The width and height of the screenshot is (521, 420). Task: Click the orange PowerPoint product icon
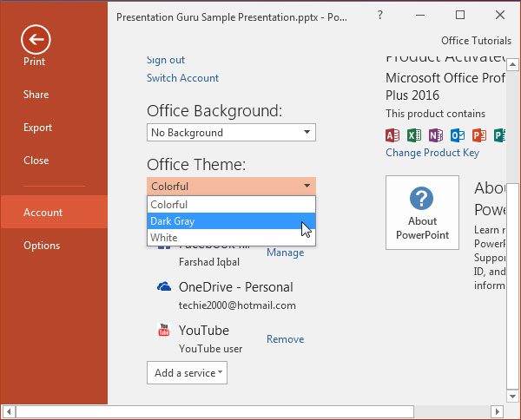point(478,135)
